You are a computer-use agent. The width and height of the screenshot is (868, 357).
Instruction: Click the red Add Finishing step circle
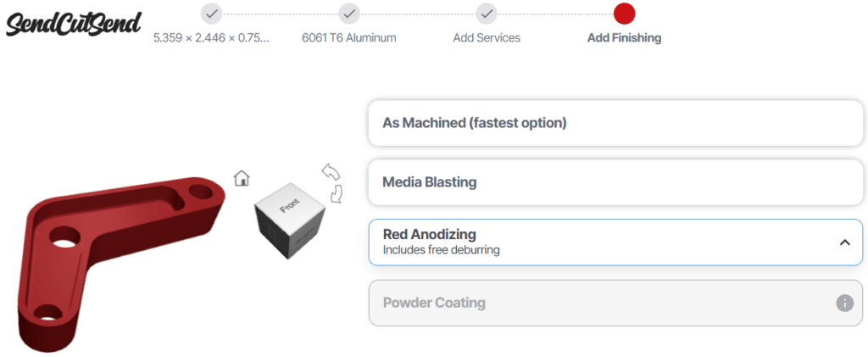625,14
